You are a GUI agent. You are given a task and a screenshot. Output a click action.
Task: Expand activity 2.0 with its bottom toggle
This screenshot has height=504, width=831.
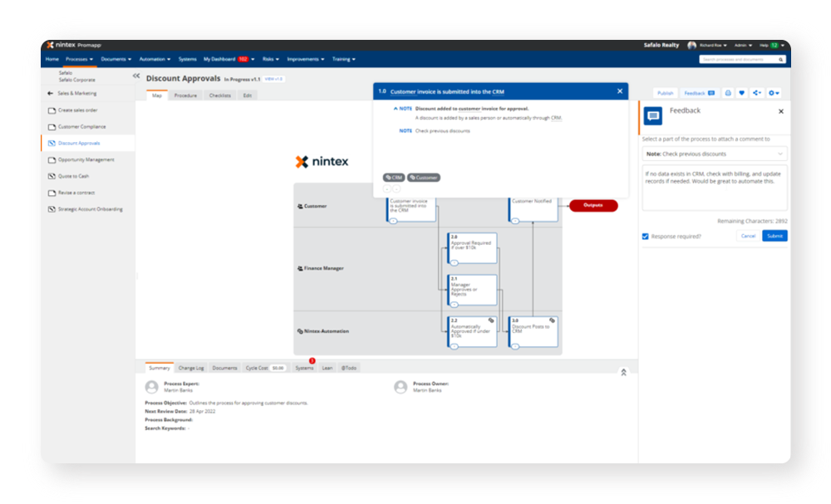(455, 262)
